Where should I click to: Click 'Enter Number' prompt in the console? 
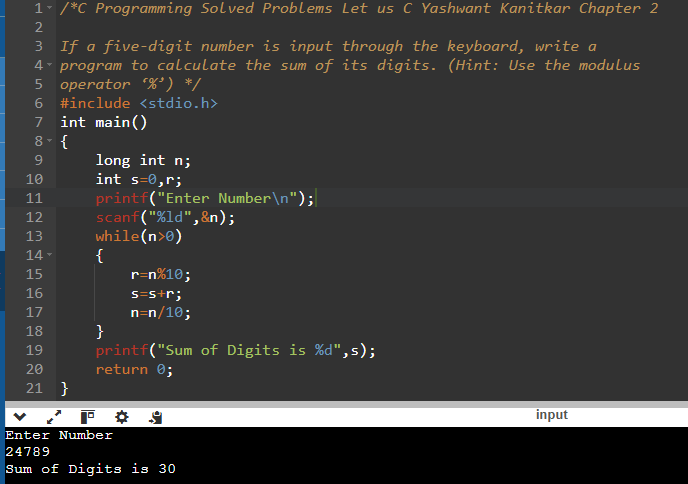coord(59,435)
